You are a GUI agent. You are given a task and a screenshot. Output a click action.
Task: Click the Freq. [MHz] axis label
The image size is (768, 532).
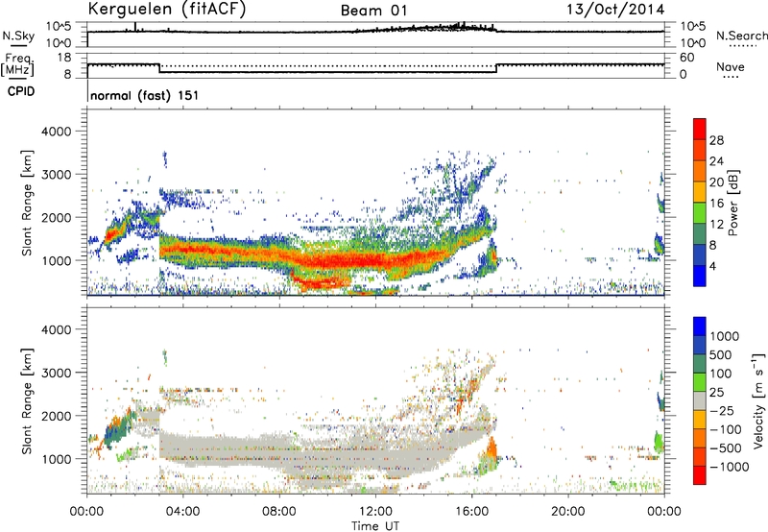17,64
